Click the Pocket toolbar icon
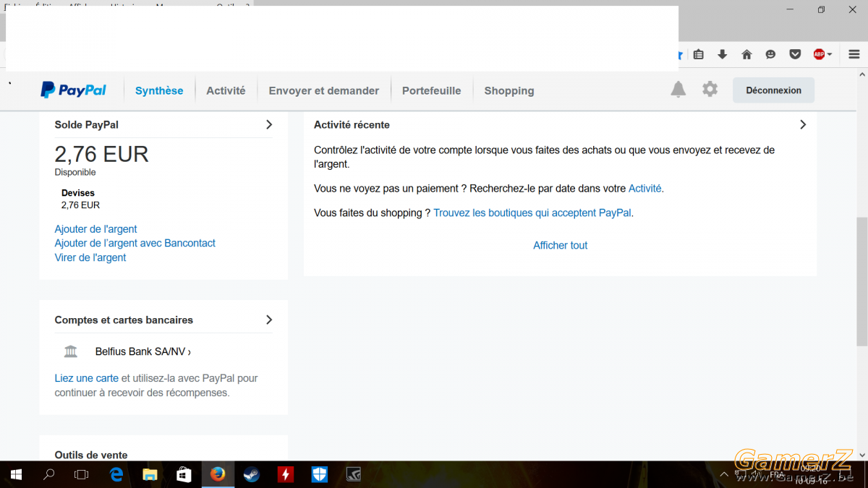 tap(795, 54)
